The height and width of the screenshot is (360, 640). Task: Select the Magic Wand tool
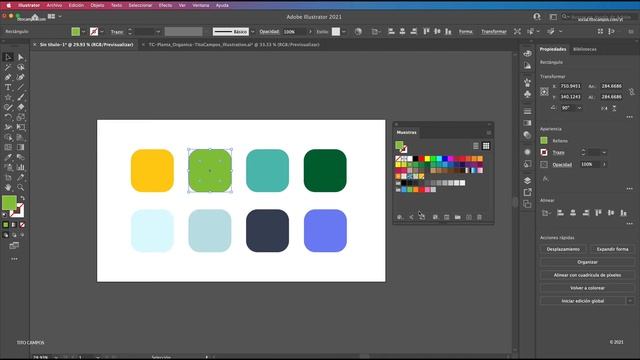[x=8, y=67]
